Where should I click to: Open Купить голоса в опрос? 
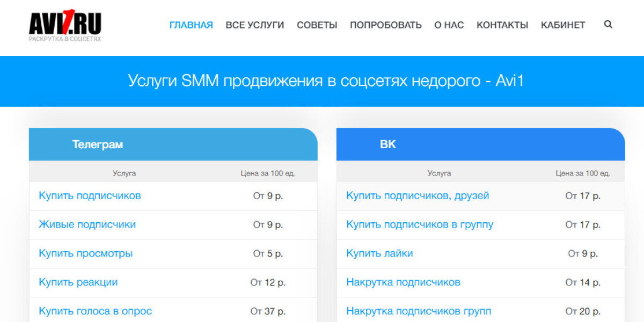(x=95, y=311)
